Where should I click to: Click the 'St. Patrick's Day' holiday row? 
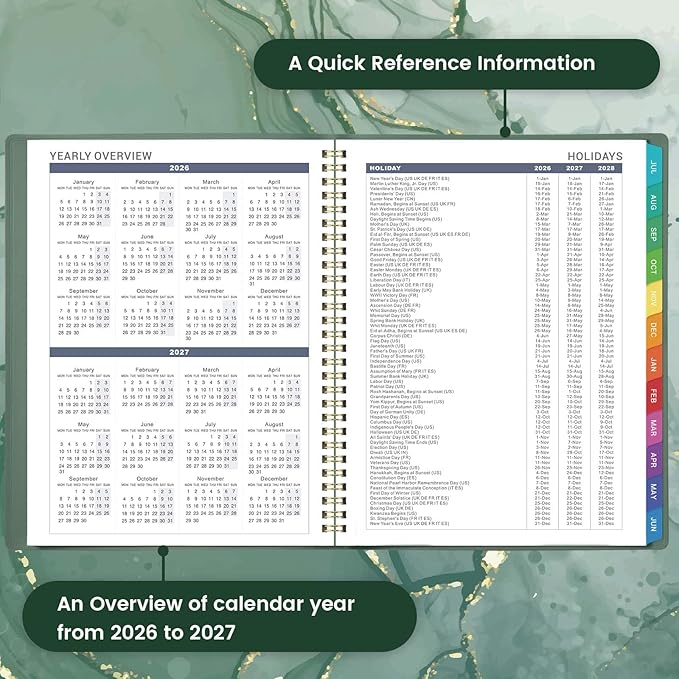(494, 230)
